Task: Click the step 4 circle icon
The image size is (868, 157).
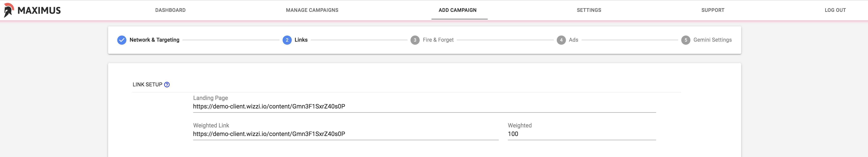Action: pos(561,40)
